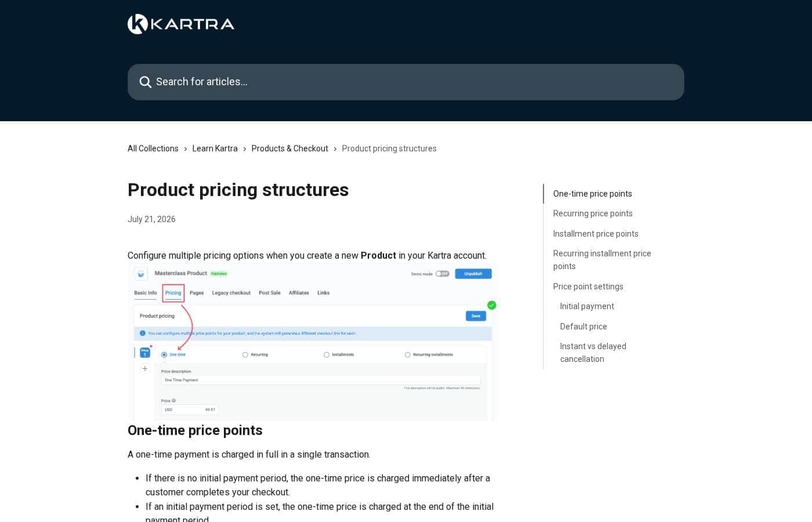Image resolution: width=812 pixels, height=522 pixels.
Task: Enlarge the Masterclass Product pricing screenshot
Action: tap(313, 342)
